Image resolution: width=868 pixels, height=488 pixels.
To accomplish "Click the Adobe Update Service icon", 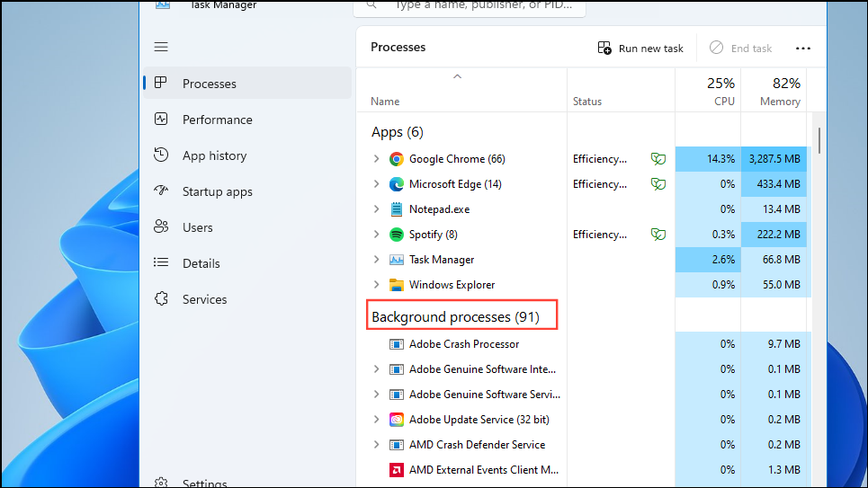I will [397, 420].
